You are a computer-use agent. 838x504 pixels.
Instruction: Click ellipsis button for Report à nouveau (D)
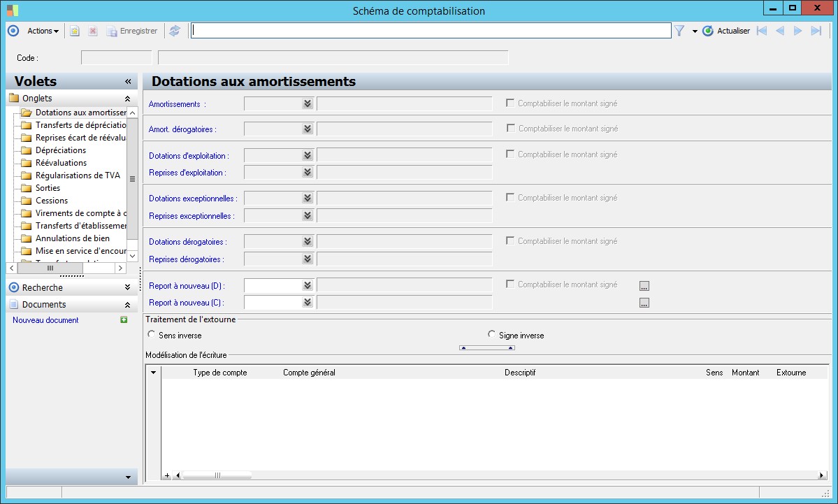click(644, 286)
